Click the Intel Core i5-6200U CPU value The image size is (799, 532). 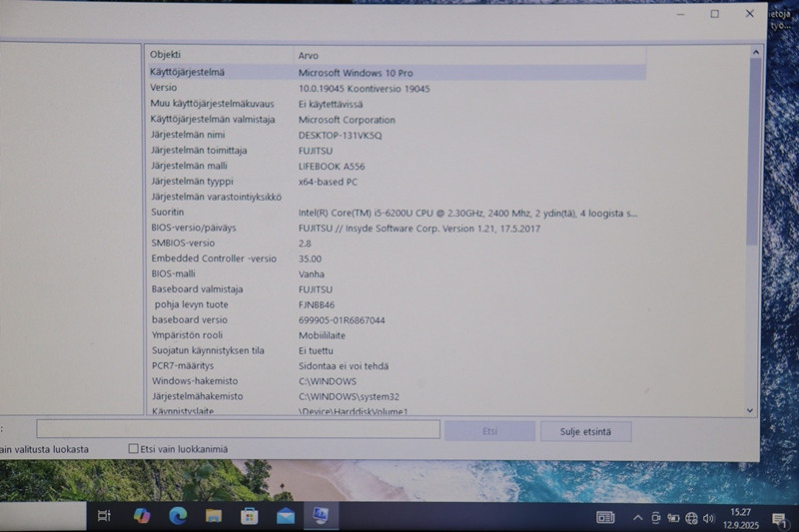[x=467, y=214]
